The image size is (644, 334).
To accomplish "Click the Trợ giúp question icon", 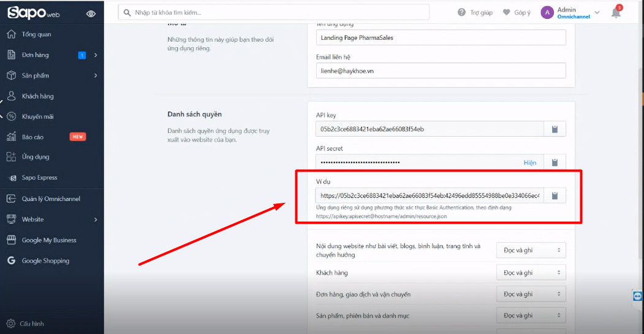I will pos(461,12).
